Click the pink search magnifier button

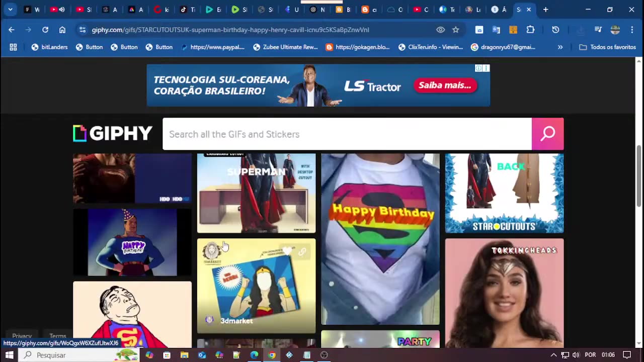tap(547, 134)
